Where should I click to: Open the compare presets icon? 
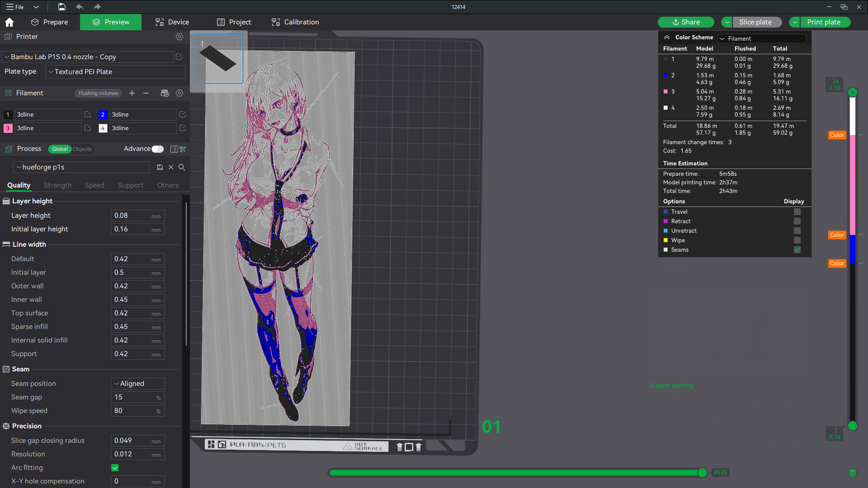[183, 149]
